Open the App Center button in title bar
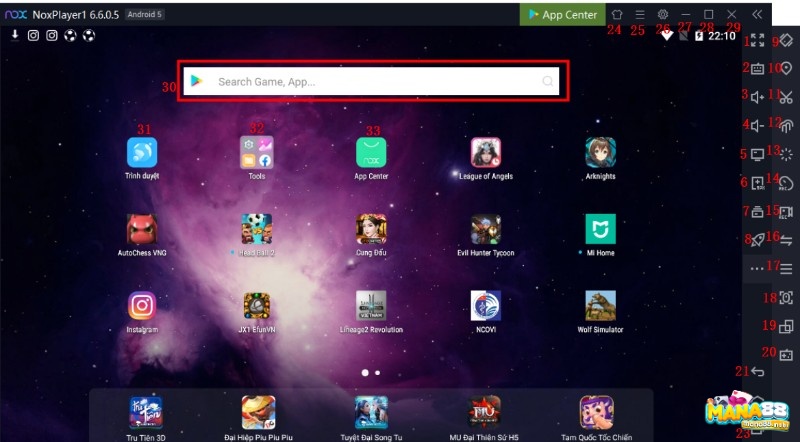Viewport: 800px width, 442px height. [x=563, y=15]
